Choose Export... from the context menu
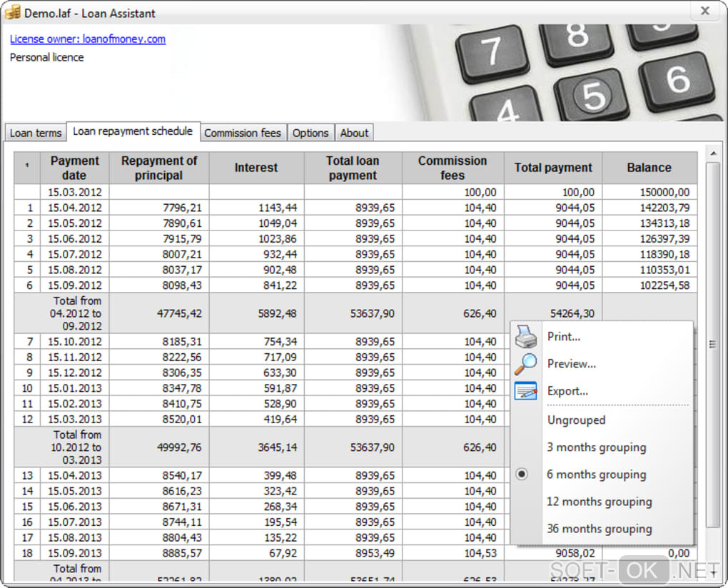This screenshot has height=588, width=728. point(567,391)
